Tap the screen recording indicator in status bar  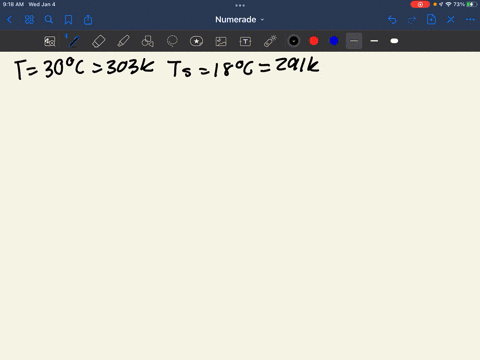coord(420,4)
